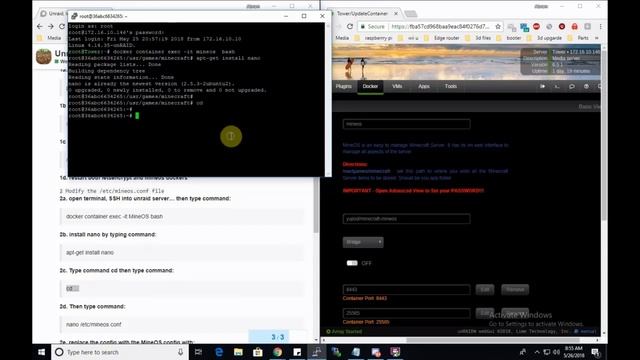The image size is (640, 360).
Task: Click the taskbar search box
Action: 120,352
